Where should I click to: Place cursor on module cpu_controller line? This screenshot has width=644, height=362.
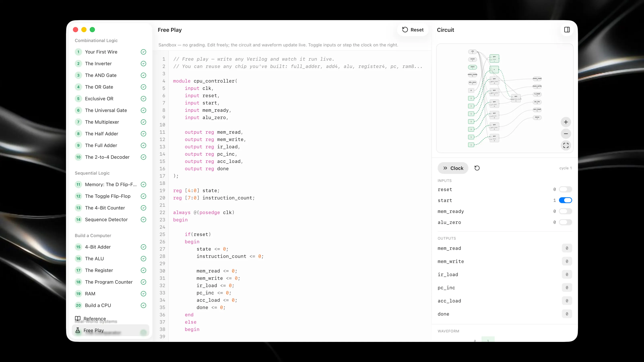pos(205,81)
